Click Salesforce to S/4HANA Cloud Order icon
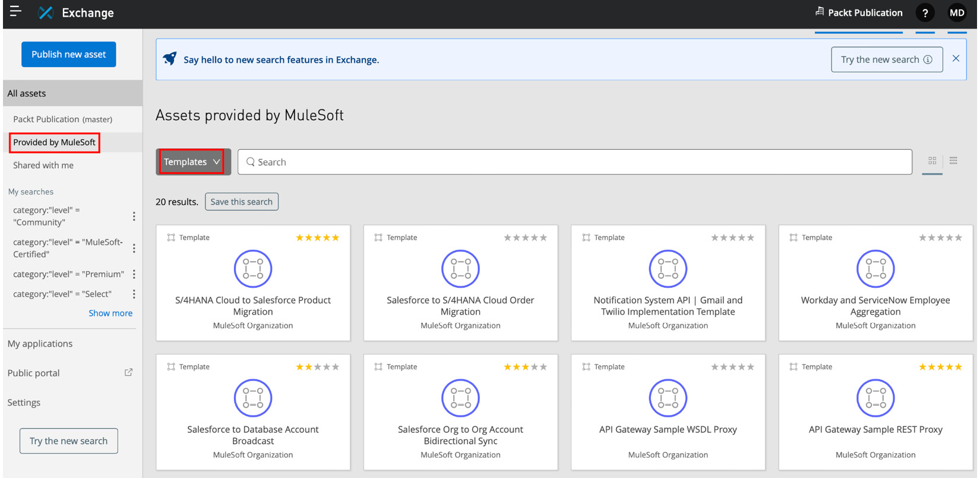Image resolution: width=980 pixels, height=478 pixels. tap(460, 268)
